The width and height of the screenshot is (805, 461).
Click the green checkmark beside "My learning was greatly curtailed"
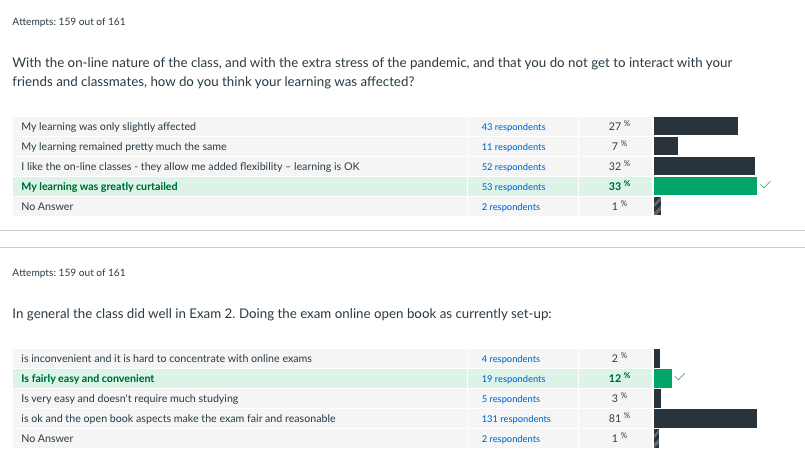tap(765, 186)
